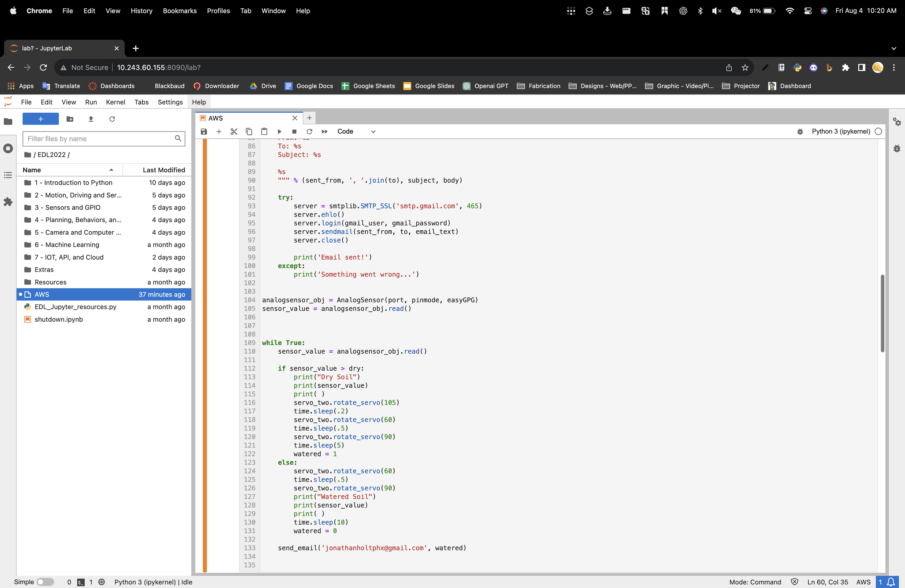The height and width of the screenshot is (588, 905).
Task: Expand the Chrome tab search chevron
Action: [893, 48]
